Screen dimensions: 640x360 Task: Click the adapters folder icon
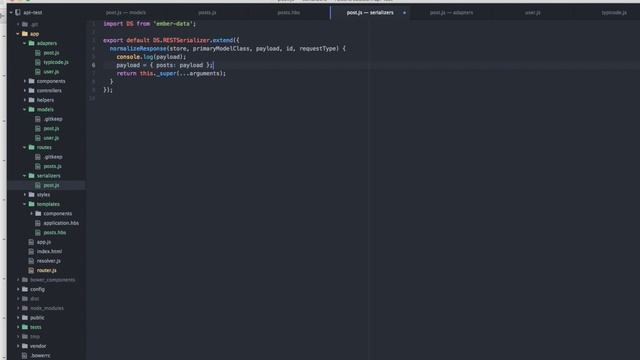click(x=31, y=43)
